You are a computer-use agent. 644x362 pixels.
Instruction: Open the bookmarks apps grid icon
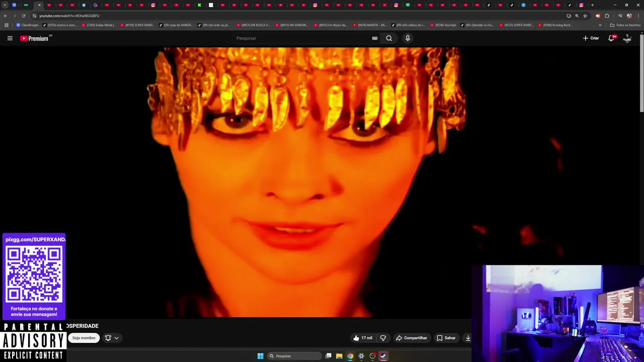pyautogui.click(x=6, y=25)
